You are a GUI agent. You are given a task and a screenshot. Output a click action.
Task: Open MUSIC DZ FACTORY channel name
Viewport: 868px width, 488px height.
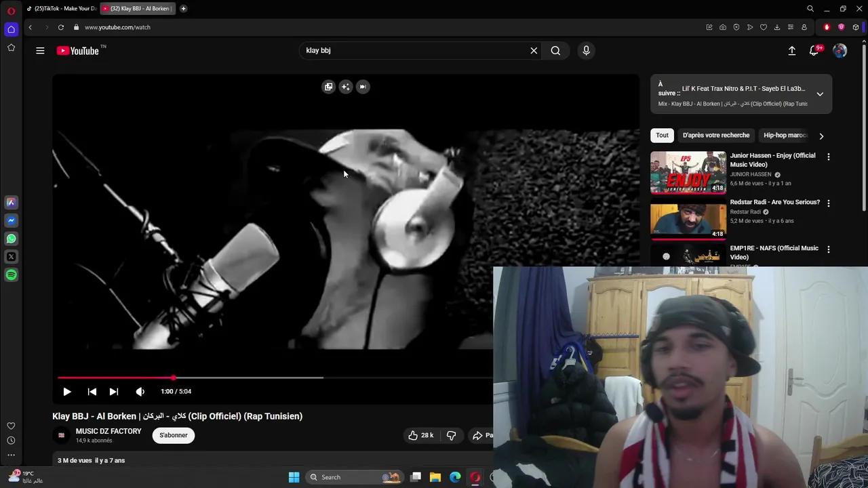tap(108, 431)
